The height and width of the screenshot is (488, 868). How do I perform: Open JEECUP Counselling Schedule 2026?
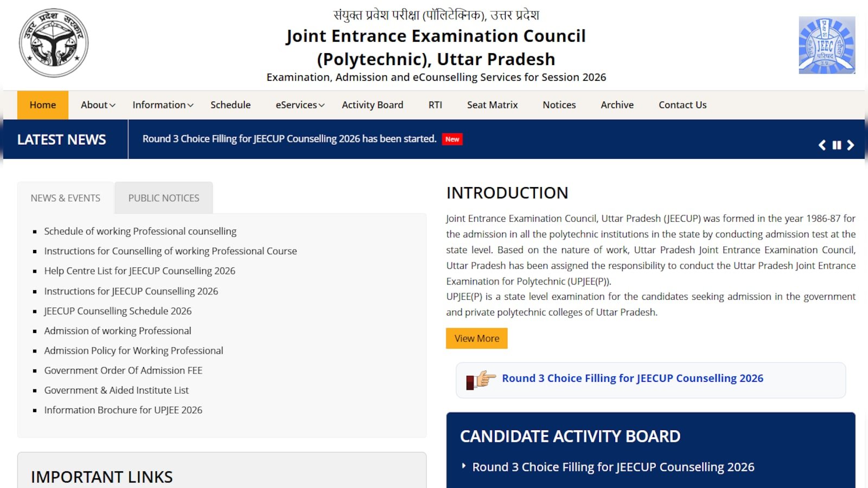click(118, 311)
